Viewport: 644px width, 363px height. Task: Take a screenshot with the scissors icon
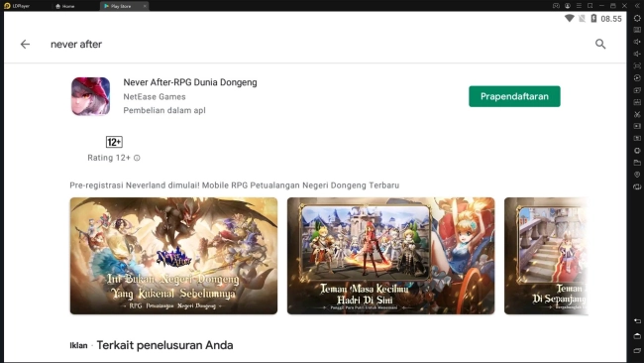(x=637, y=114)
